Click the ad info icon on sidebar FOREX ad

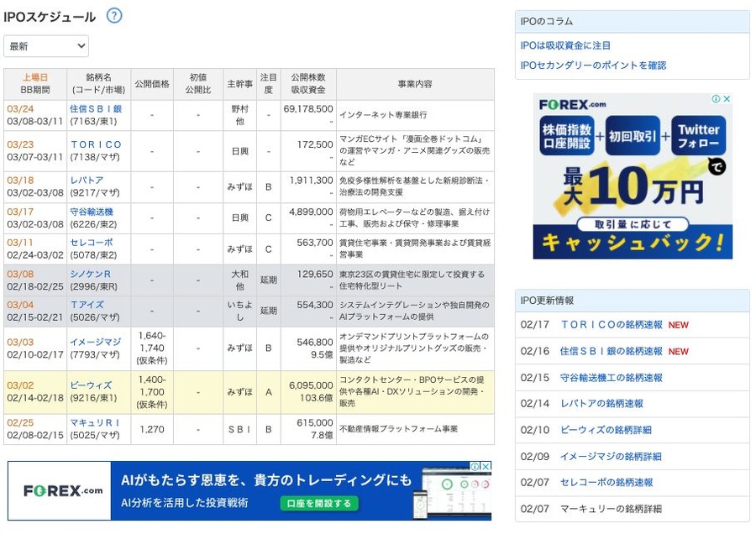[x=717, y=99]
